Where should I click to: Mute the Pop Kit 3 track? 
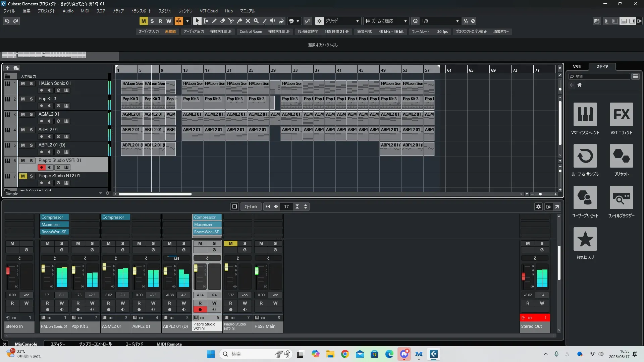(x=23, y=99)
